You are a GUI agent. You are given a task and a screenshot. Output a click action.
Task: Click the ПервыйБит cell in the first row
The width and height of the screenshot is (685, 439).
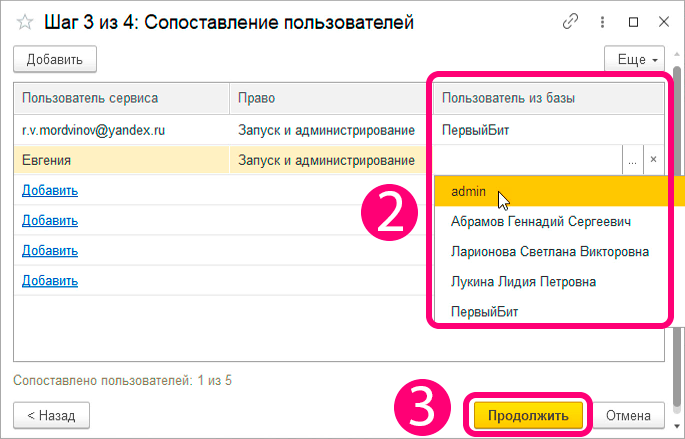549,130
